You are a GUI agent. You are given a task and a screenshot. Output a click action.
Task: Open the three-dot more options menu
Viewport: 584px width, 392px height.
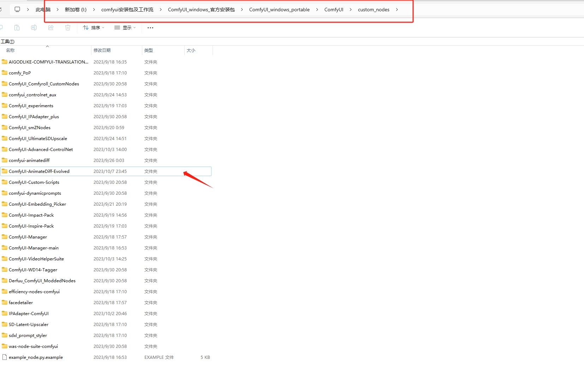click(x=150, y=28)
